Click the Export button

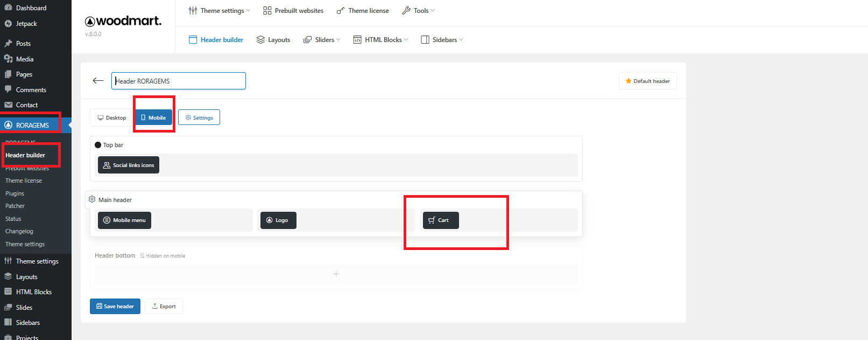tap(164, 307)
